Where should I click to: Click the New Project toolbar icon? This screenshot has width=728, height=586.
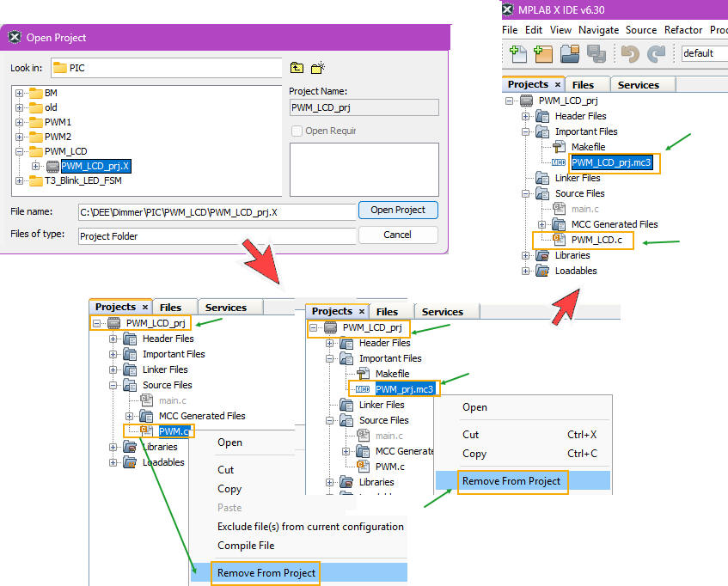(x=542, y=53)
